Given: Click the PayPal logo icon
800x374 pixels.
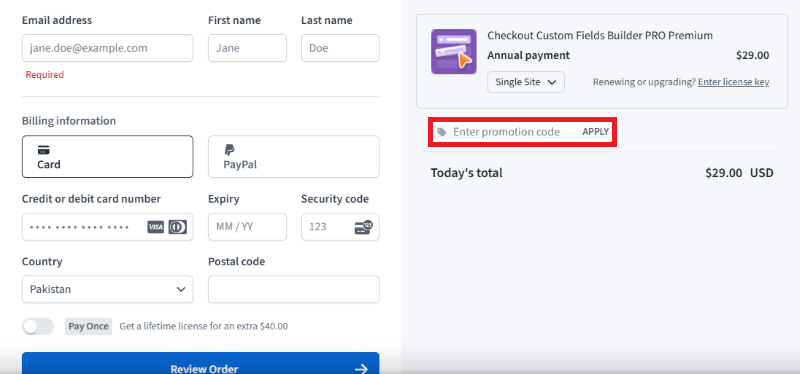Looking at the screenshot, I should click(230, 150).
